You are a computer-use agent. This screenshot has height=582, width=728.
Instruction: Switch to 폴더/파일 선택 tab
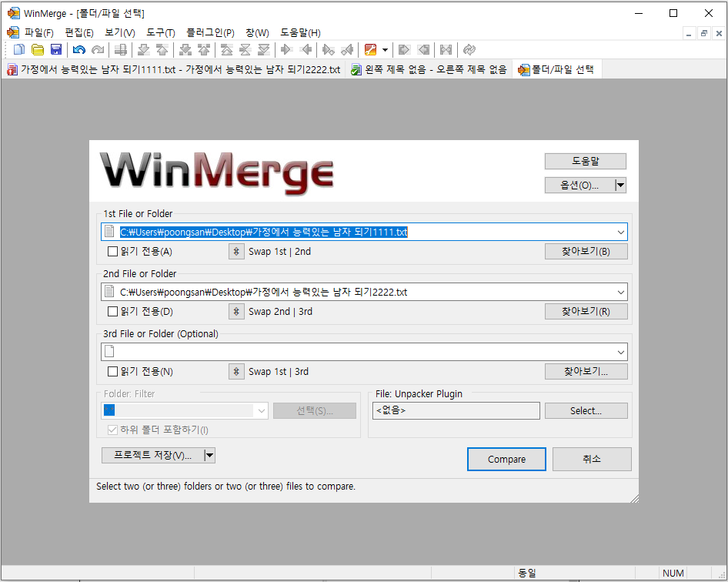pos(556,70)
